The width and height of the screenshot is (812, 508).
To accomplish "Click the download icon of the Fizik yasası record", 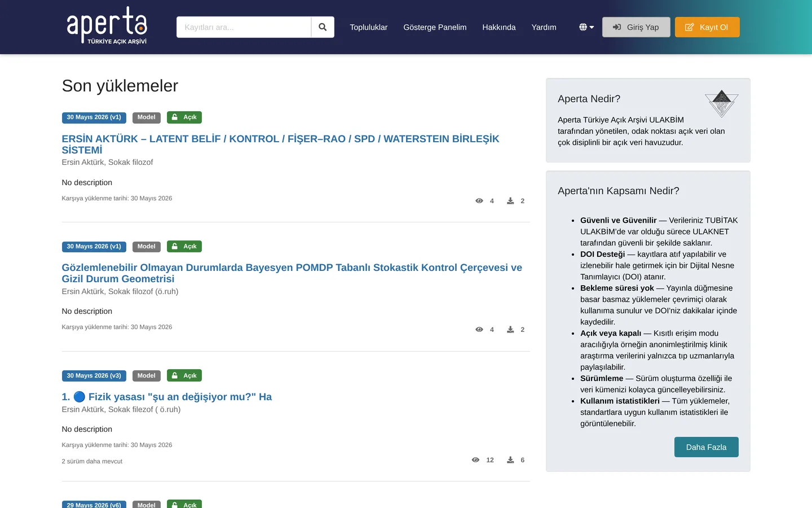I will click(510, 460).
